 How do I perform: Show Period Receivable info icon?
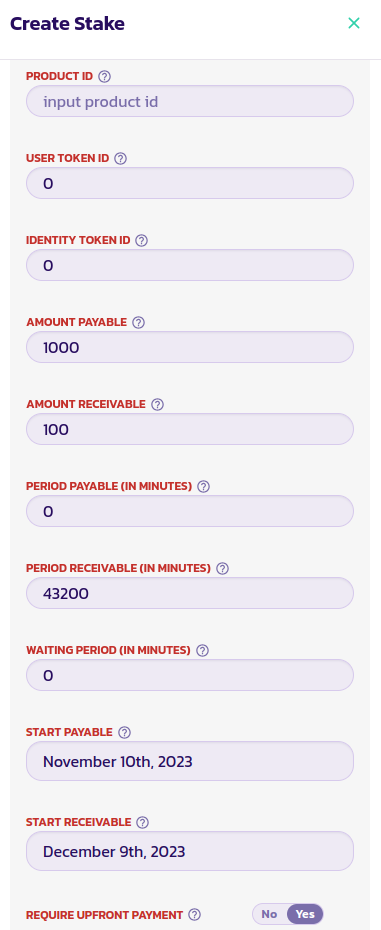[x=223, y=568]
